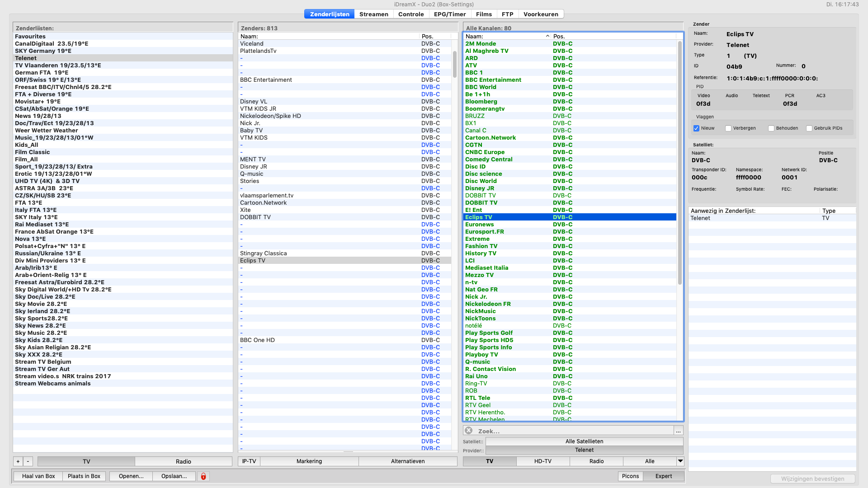Click the Eclips TV name field in Zender panel
868x488 pixels.
(x=740, y=34)
